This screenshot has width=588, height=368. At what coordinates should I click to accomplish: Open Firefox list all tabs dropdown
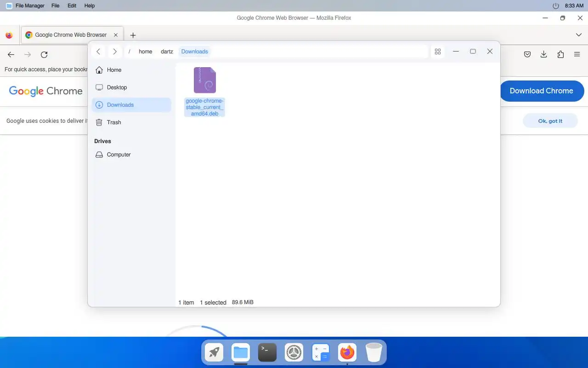579,35
